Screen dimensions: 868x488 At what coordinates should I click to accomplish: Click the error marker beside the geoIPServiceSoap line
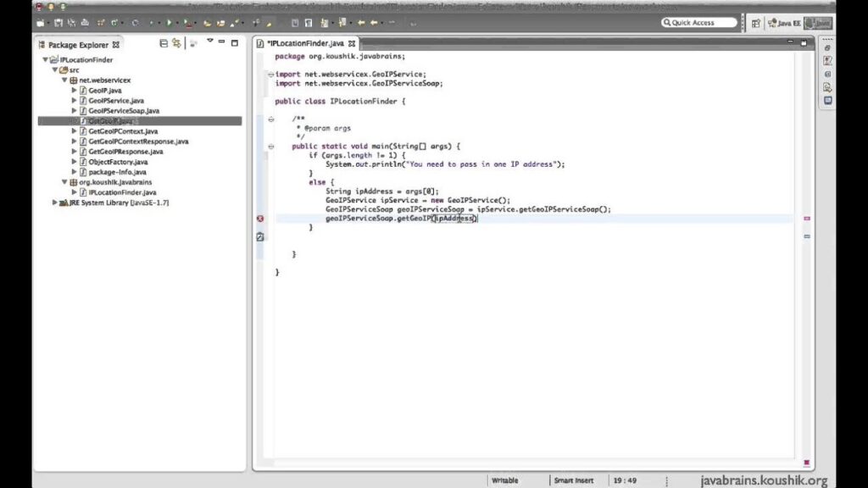tap(259, 218)
